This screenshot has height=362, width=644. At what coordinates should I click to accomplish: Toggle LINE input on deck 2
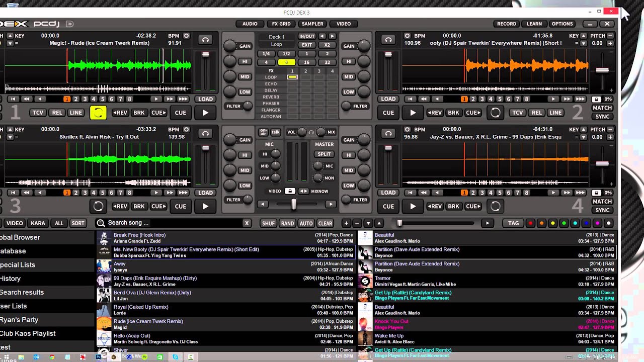555,113
